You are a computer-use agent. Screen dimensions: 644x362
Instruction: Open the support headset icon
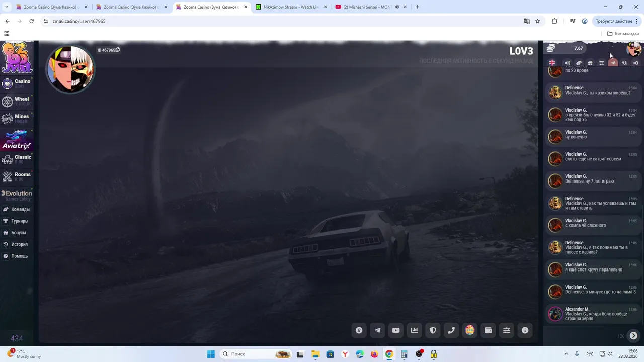(x=624, y=63)
